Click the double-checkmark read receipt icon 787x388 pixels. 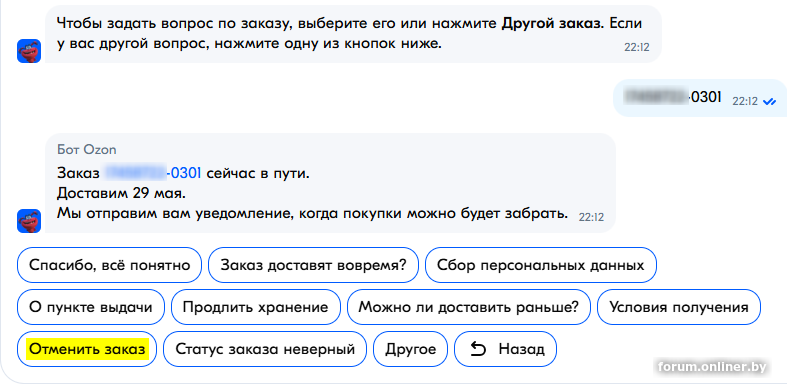[769, 101]
